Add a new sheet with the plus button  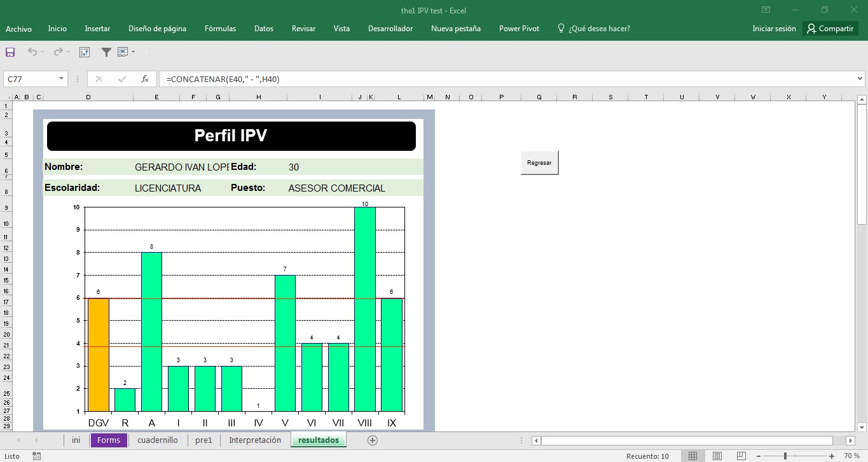(373, 440)
